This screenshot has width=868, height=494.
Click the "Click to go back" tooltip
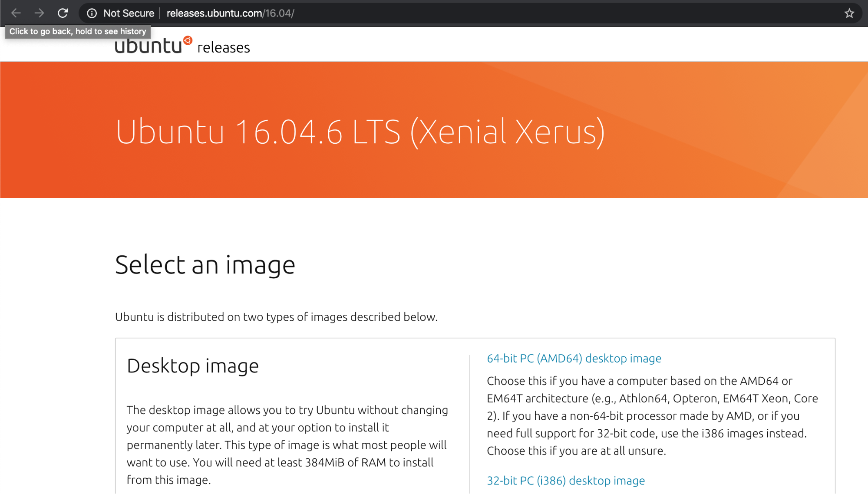78,31
